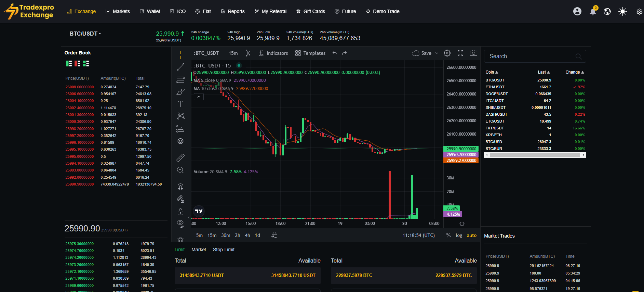Open the prediction and measurement tools
Screen dimensions: 644x292
[x=180, y=129]
